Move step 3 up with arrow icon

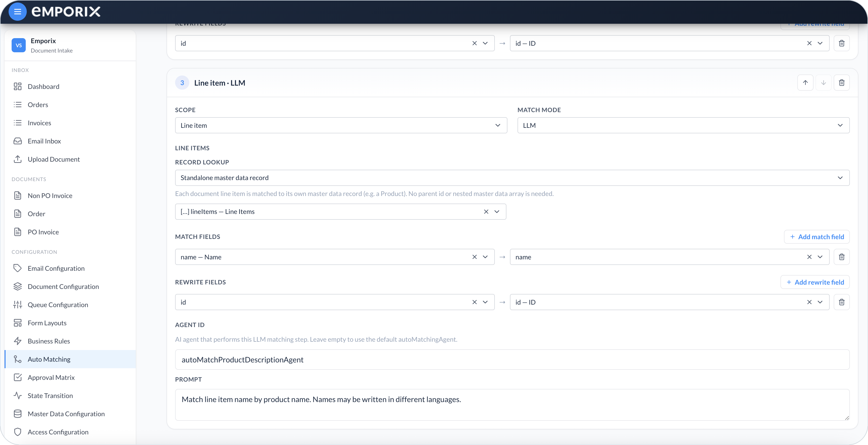click(x=805, y=83)
